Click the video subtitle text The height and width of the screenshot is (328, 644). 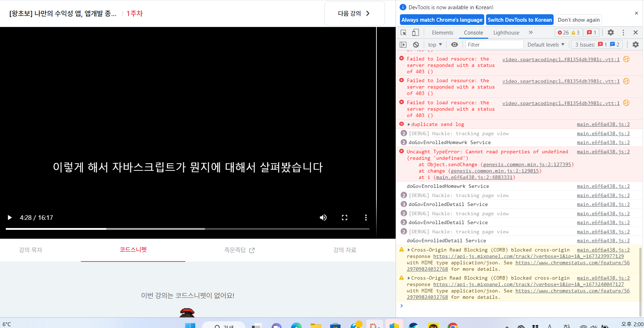pos(188,167)
